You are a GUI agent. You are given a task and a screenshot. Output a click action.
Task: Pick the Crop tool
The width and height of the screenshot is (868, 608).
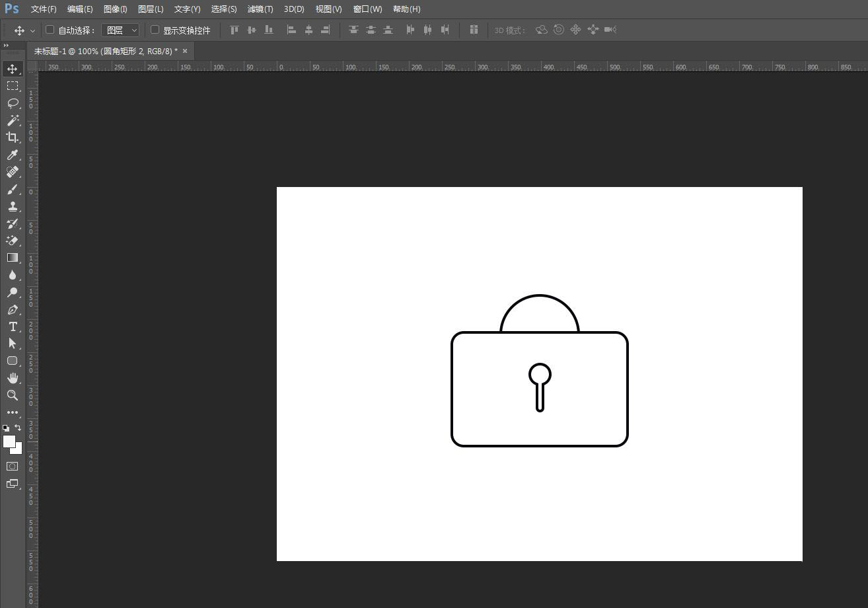point(12,137)
